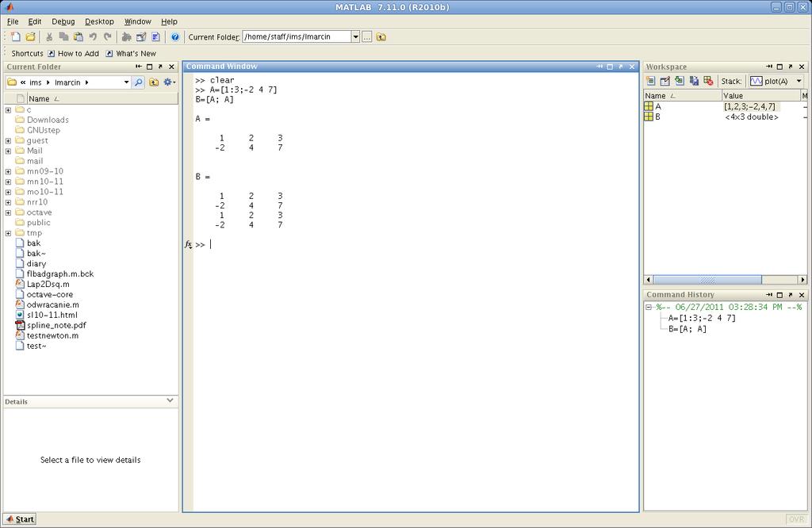Click the plot(A) button in Workspace

(769, 82)
